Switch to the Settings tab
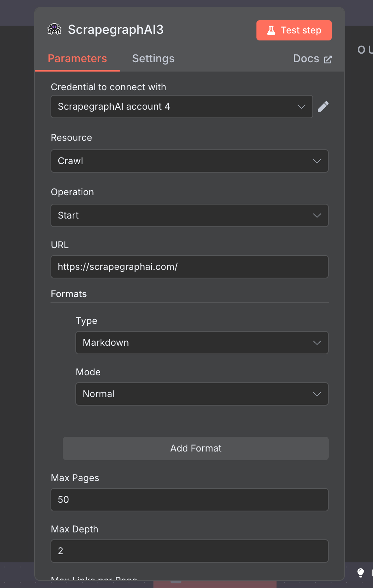 (x=153, y=59)
